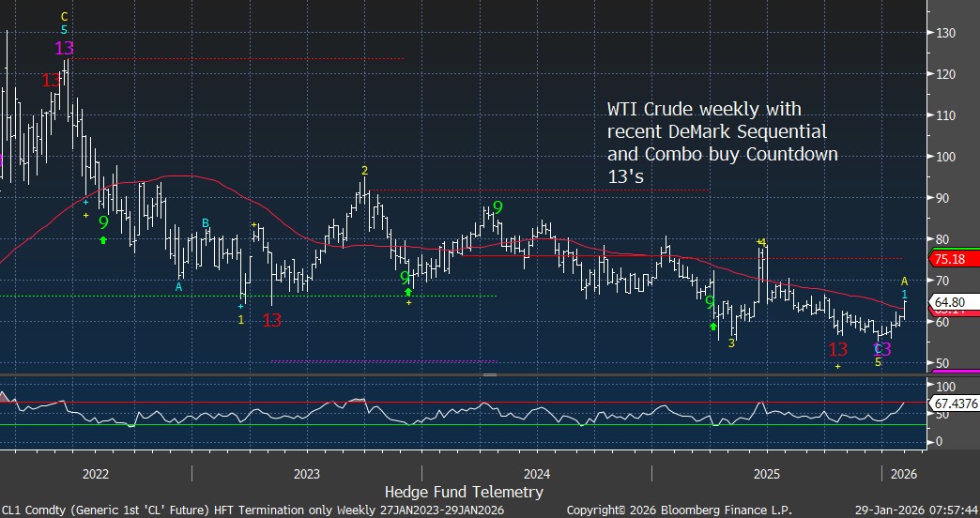Click the cyan wave A label in 2022

(x=178, y=287)
